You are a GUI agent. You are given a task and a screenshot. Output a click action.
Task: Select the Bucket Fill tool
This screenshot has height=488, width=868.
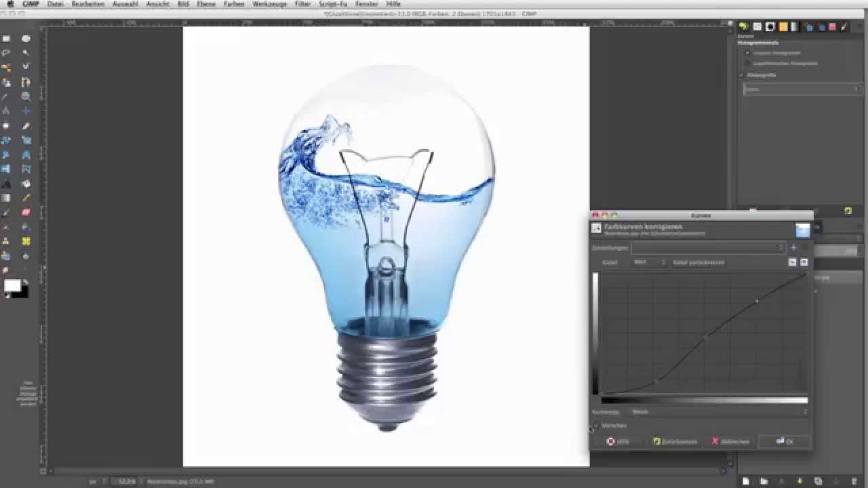[26, 183]
